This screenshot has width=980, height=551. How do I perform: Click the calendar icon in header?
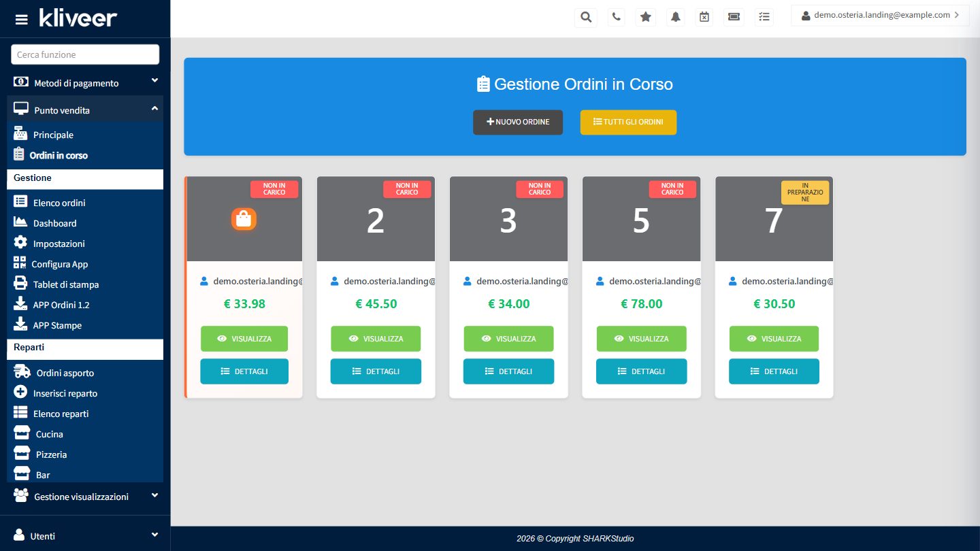pos(704,17)
